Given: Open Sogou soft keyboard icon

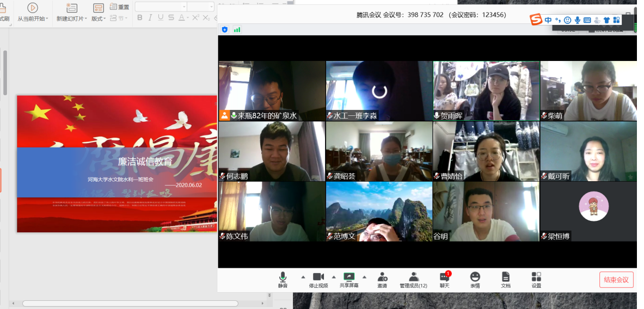Looking at the screenshot, I should tap(587, 20).
